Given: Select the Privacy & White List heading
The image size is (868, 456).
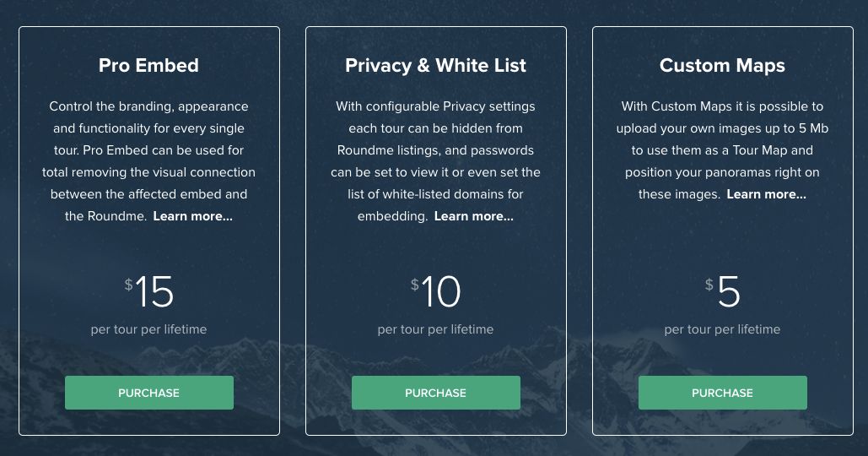Looking at the screenshot, I should pyautogui.click(x=435, y=65).
